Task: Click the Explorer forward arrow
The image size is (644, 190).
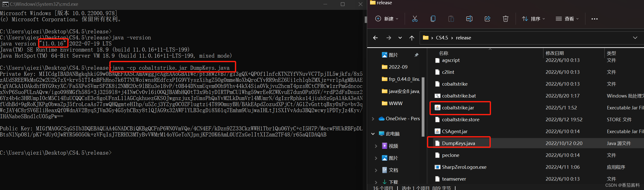Action: pos(389,38)
